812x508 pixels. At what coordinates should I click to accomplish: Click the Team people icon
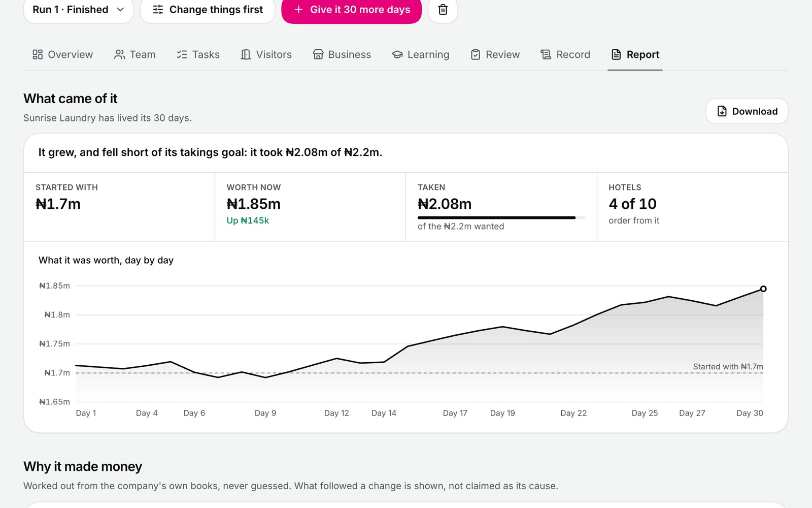119,54
